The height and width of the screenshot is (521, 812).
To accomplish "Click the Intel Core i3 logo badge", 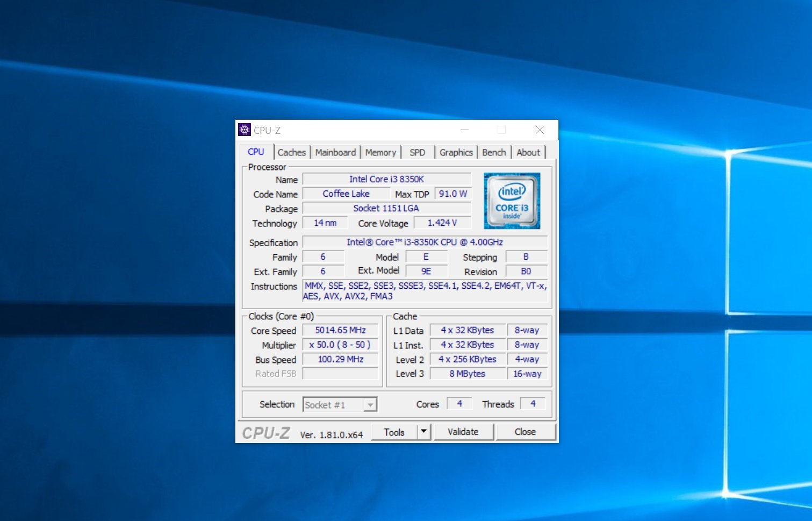I will click(x=512, y=201).
